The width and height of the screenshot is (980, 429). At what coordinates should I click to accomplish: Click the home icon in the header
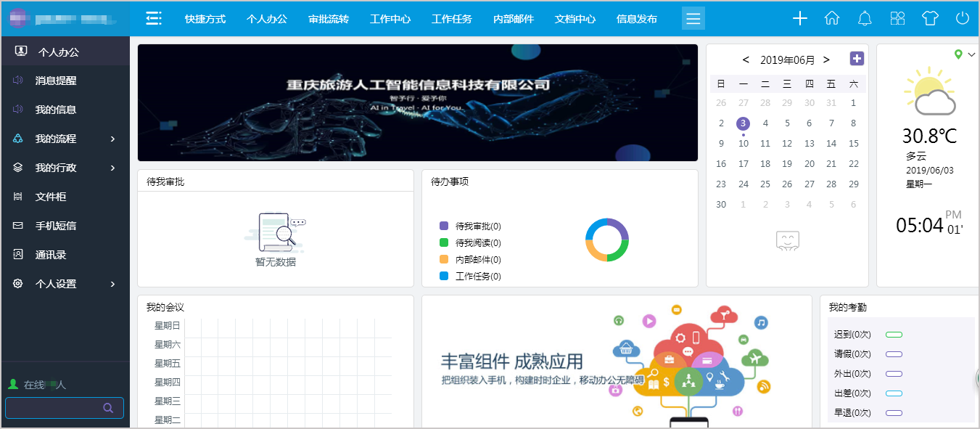[x=831, y=18]
